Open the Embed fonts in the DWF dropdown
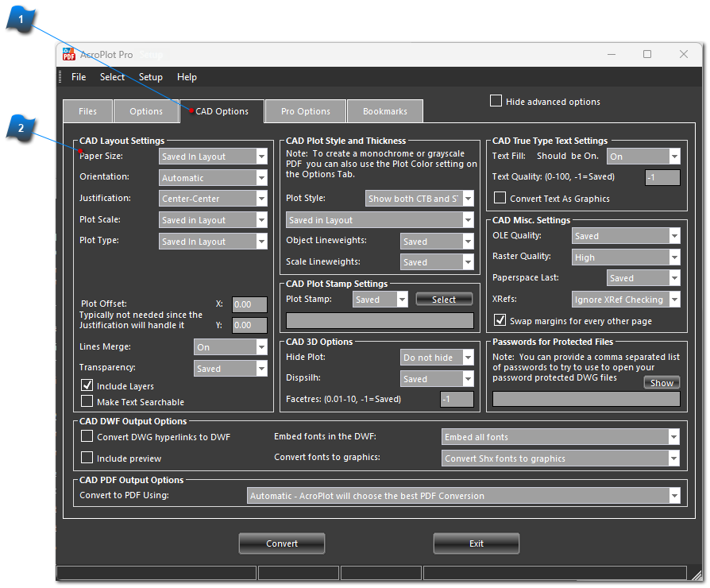710x588 pixels. [561, 437]
